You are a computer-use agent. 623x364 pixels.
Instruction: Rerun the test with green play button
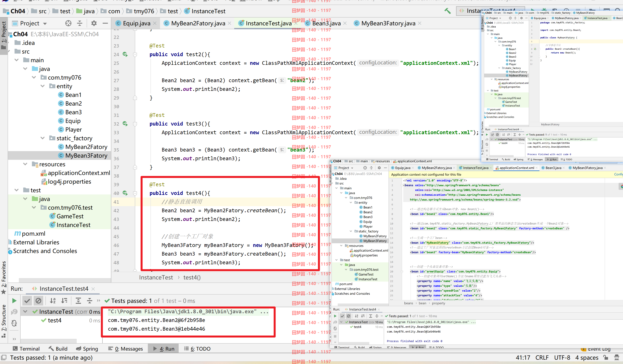click(14, 300)
